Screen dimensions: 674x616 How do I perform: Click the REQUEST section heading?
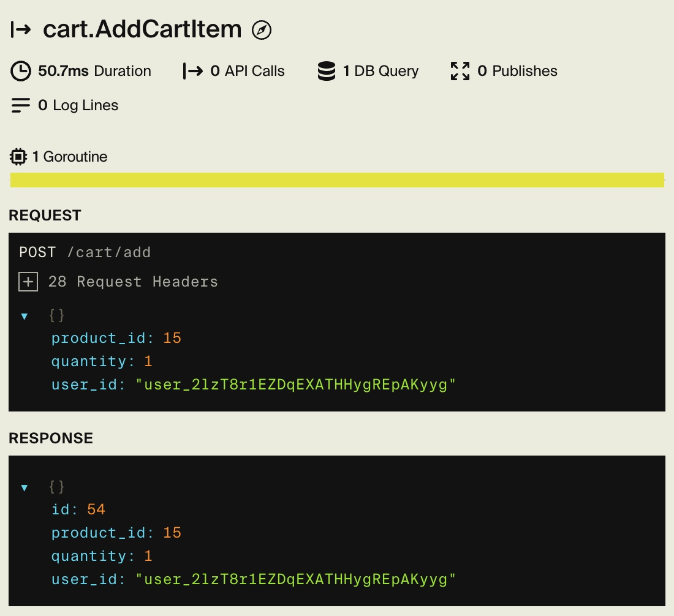(x=45, y=215)
